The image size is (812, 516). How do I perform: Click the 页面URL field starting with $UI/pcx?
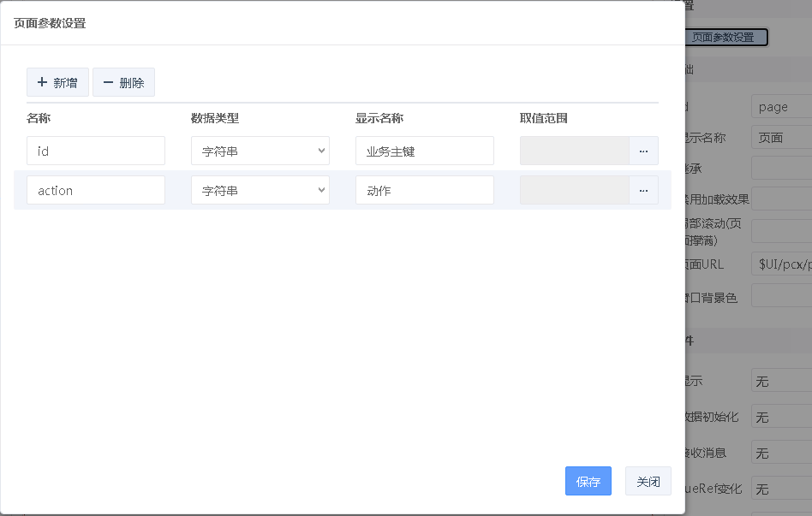[x=781, y=264]
